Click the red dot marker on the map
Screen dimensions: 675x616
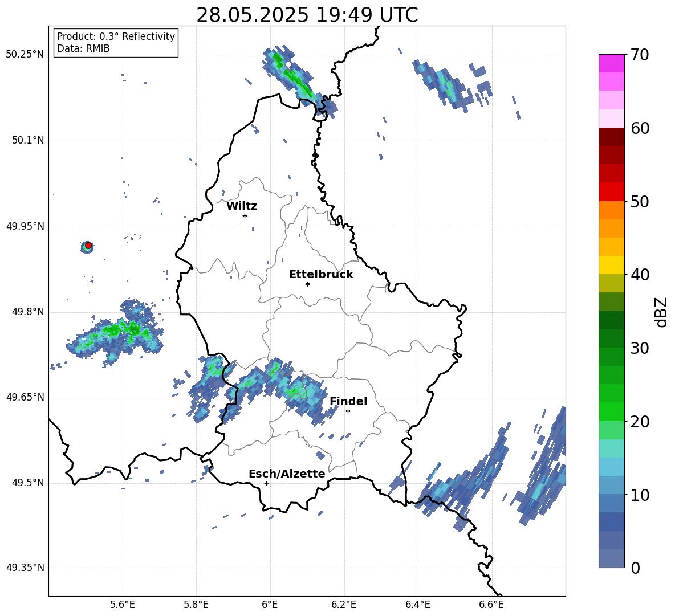(88, 246)
